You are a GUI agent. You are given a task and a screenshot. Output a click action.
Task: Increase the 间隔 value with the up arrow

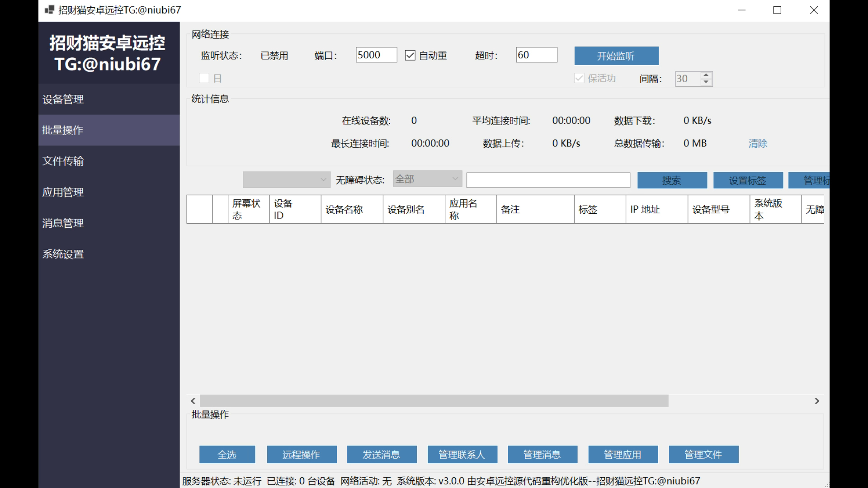(706, 75)
